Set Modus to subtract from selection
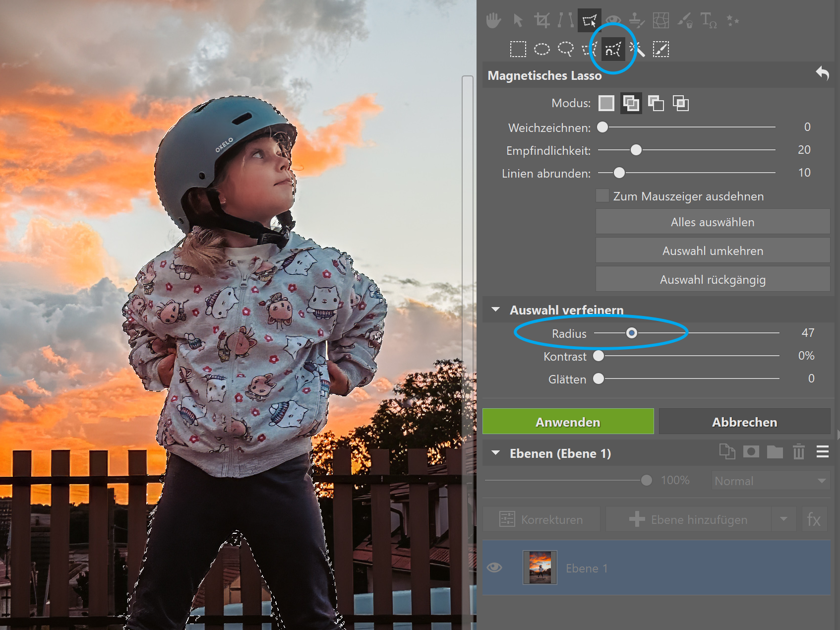 tap(656, 103)
